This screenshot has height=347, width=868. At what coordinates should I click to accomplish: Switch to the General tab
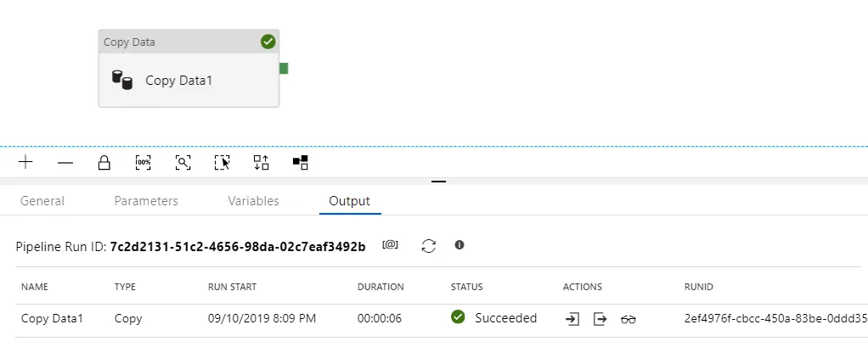42,201
